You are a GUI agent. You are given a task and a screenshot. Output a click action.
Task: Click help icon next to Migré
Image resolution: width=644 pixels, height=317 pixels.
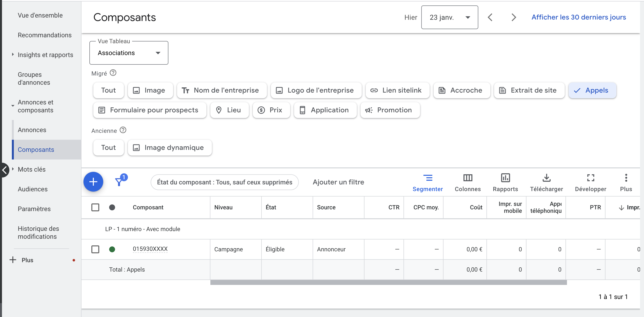[x=113, y=73]
